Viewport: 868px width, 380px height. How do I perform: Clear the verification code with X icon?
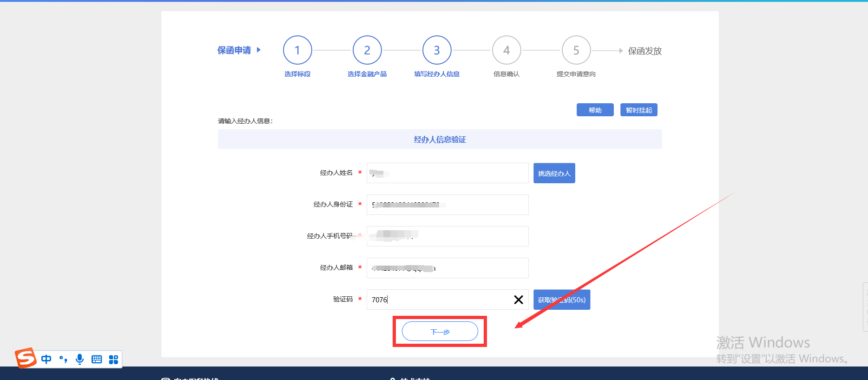point(519,300)
